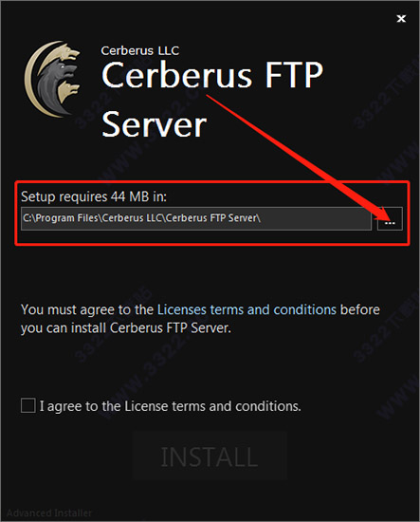Focus the installation path text field
Image resolution: width=420 pixels, height=522 pixels.
click(196, 218)
